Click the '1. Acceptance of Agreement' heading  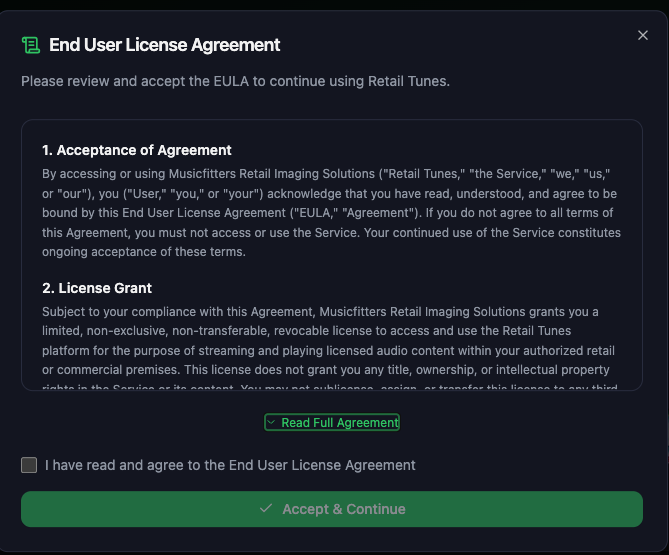(x=137, y=150)
